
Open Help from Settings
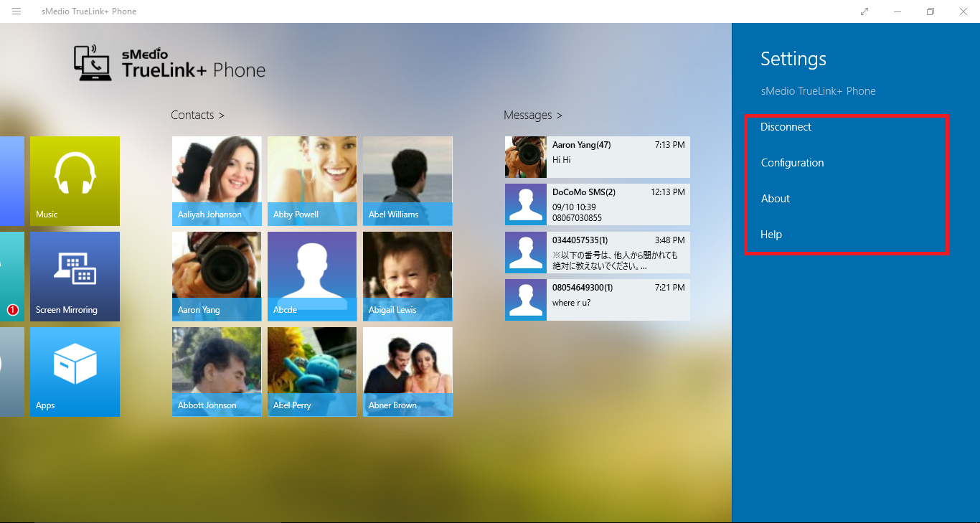tap(771, 235)
